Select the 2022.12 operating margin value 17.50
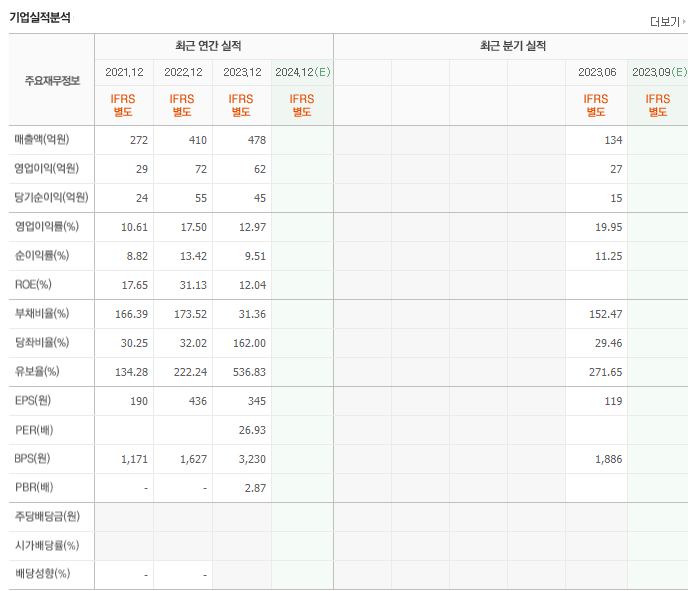 [194, 227]
